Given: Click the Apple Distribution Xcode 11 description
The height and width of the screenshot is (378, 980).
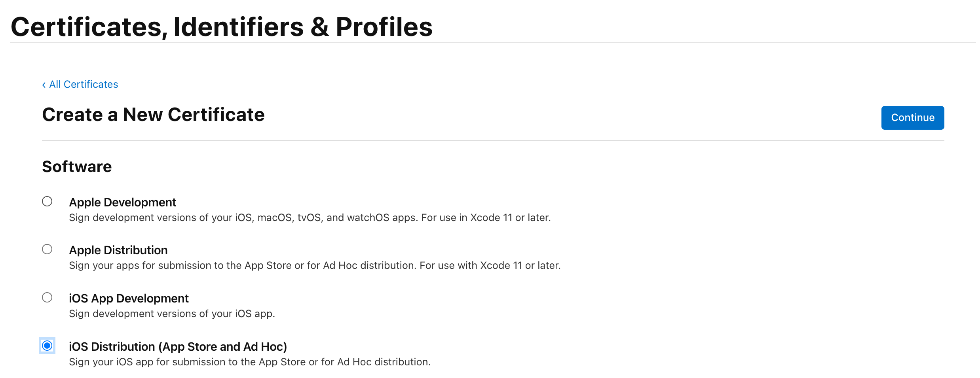Looking at the screenshot, I should [315, 265].
